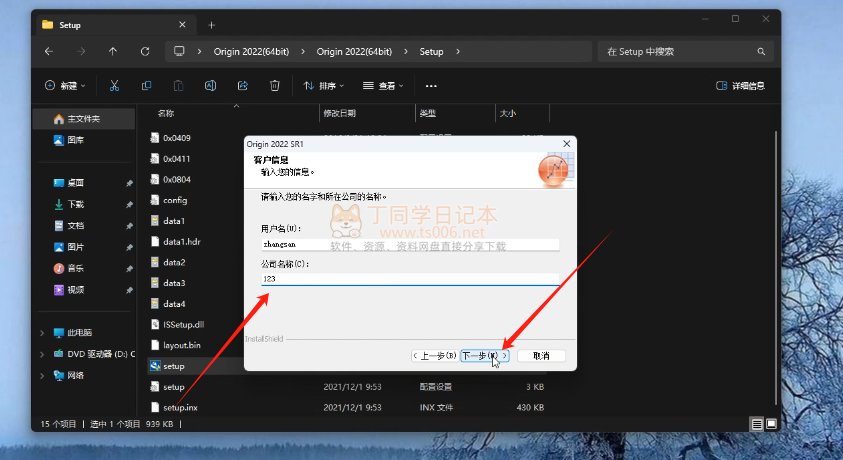Open the three-dots See more menu
Screen dimensions: 843x460
[431, 86]
